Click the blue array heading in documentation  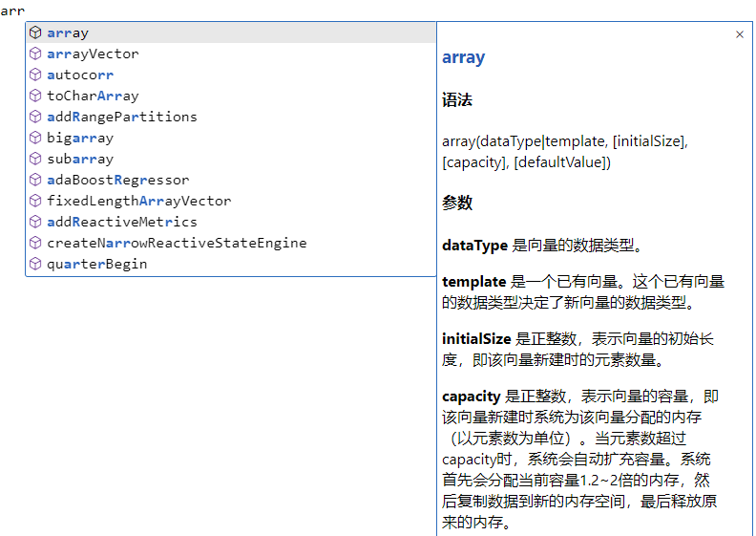click(x=463, y=57)
